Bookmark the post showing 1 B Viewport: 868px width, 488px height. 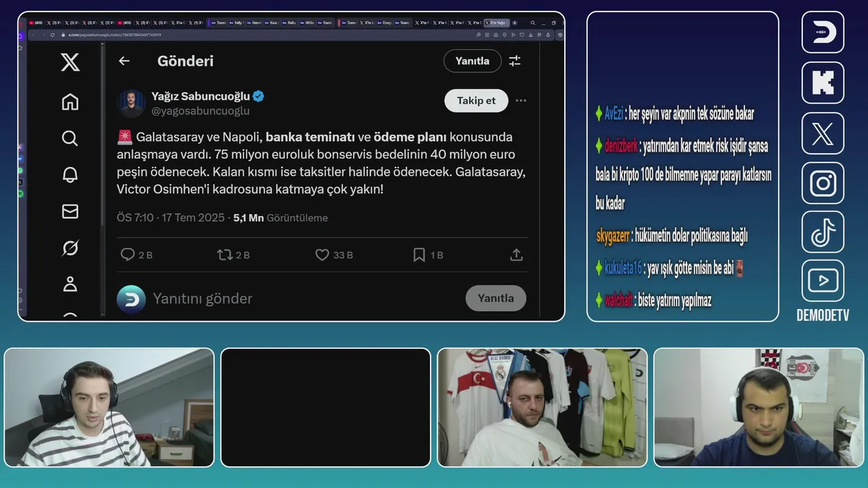point(419,255)
